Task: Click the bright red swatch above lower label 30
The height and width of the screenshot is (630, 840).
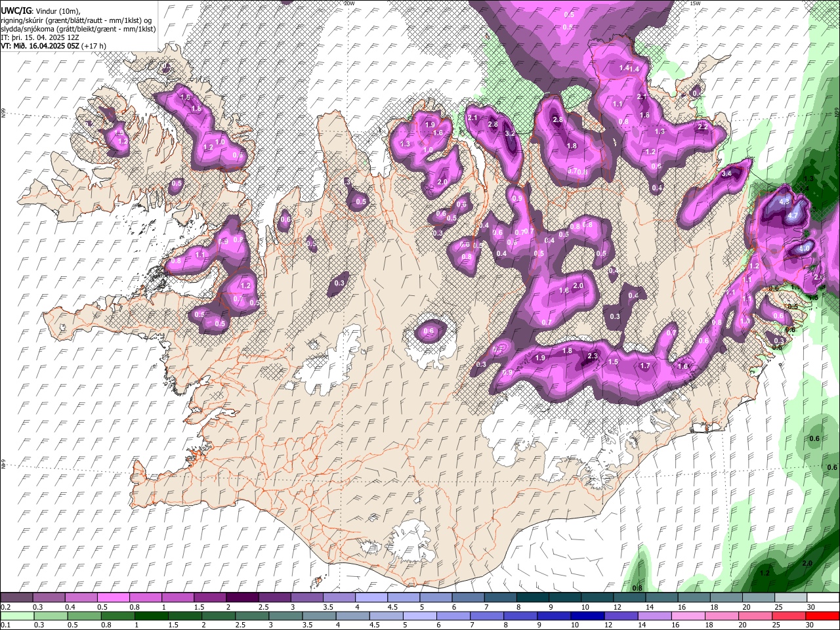Action: tap(822, 616)
